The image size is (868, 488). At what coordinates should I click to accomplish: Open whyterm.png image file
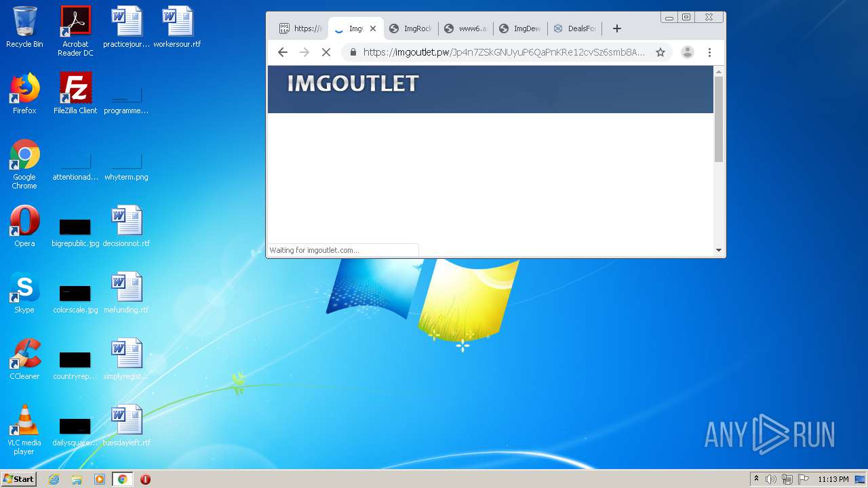[x=126, y=167]
